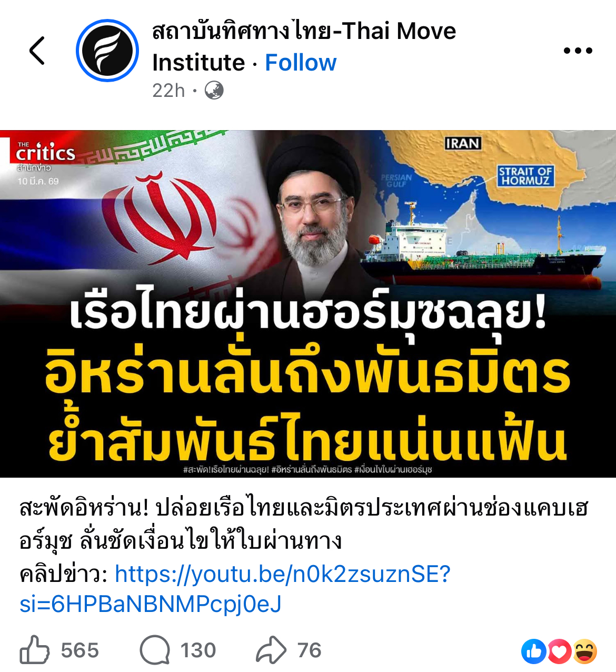Open comments via speech bubble icon
The height and width of the screenshot is (672, 616).
(155, 650)
